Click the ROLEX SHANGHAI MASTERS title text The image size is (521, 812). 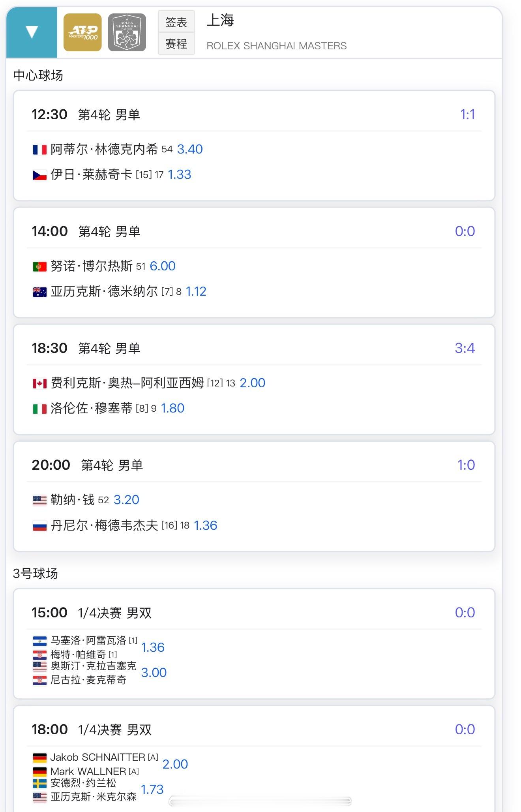[276, 46]
